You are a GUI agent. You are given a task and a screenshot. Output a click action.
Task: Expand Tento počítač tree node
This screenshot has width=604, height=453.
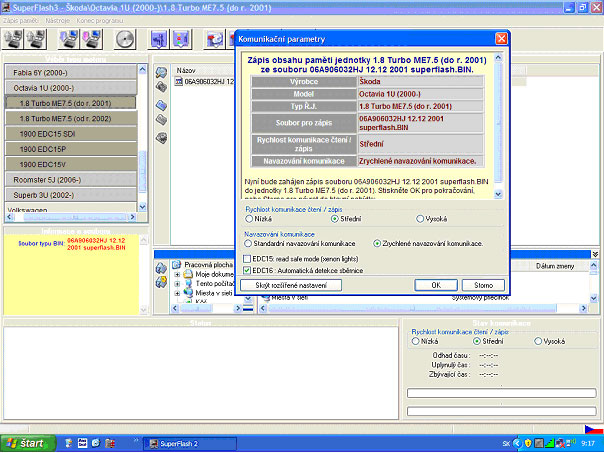[177, 283]
